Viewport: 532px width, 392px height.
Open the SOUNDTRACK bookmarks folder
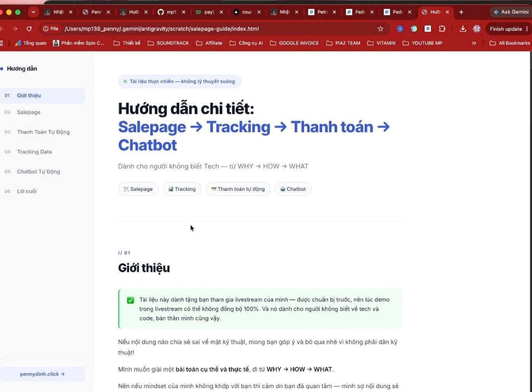169,43
